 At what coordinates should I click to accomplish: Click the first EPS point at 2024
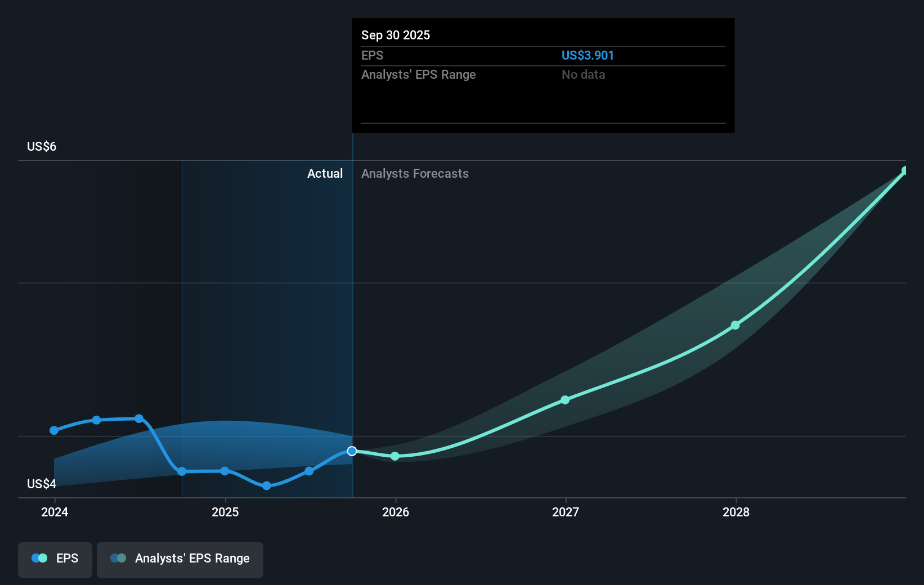pos(54,430)
